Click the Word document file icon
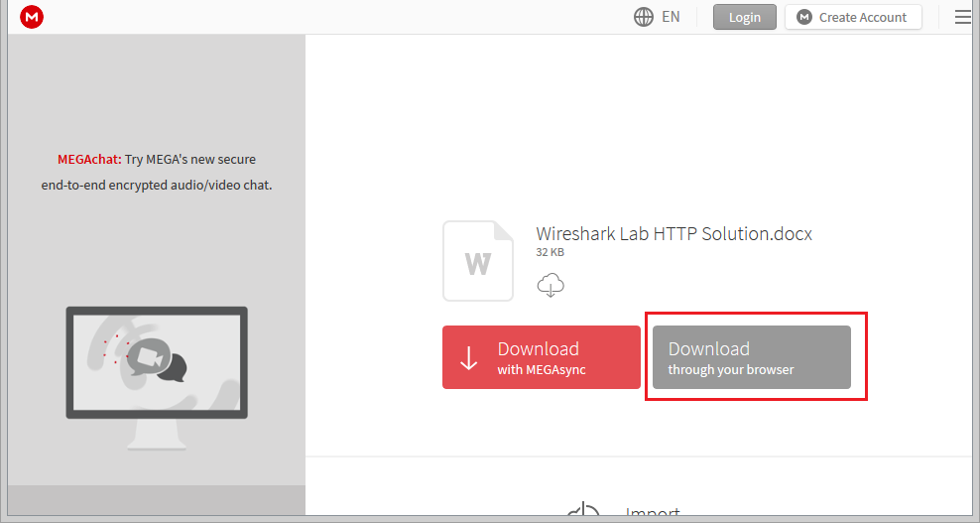The height and width of the screenshot is (523, 980). [478, 261]
